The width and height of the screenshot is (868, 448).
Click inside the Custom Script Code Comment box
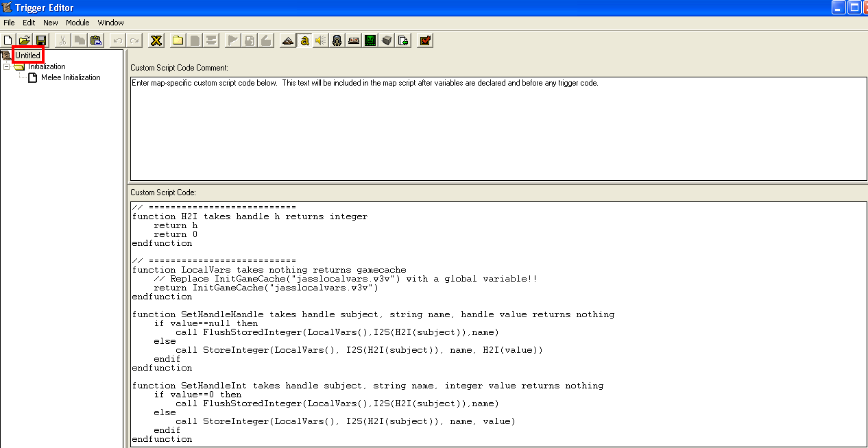[498, 130]
